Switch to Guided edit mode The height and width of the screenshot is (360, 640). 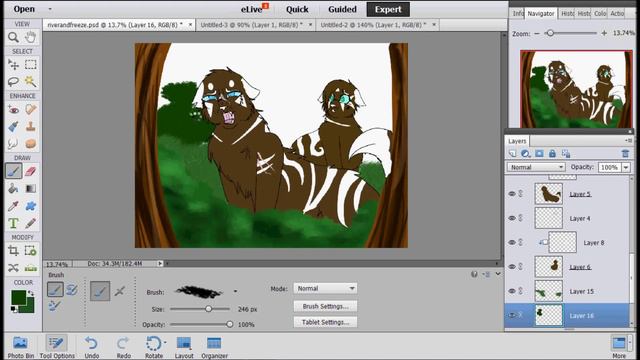pos(342,9)
